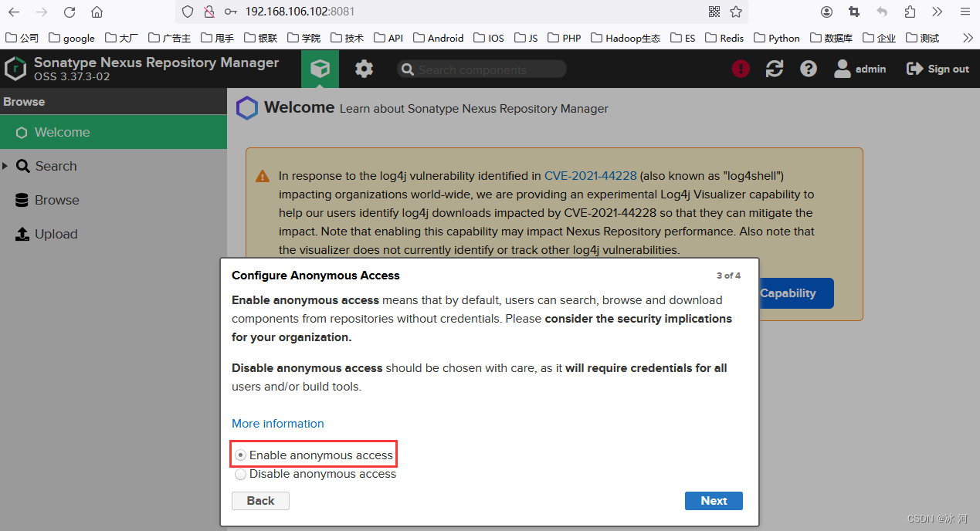The image size is (980, 531).
Task: Open the Help question mark icon
Action: click(x=809, y=69)
